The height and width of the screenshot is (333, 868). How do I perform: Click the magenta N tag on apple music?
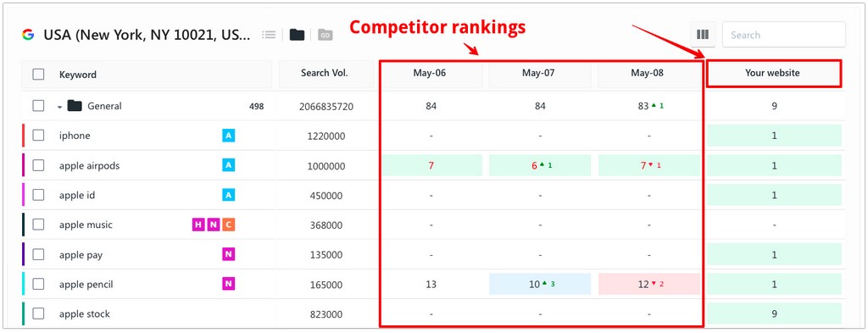tap(213, 225)
